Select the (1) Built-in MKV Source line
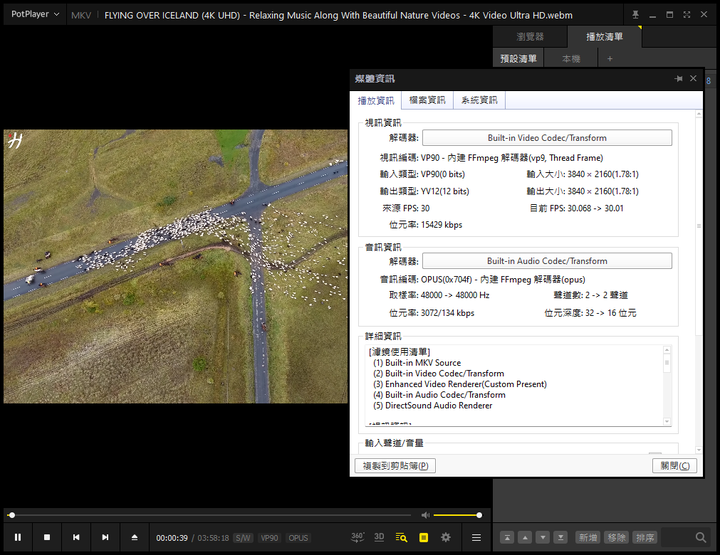The width and height of the screenshot is (720, 555). point(417,363)
